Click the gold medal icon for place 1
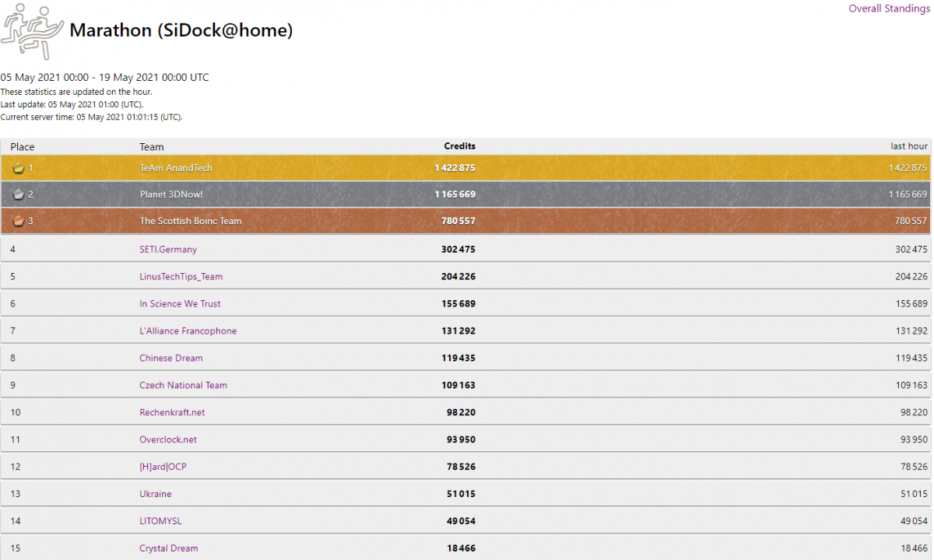This screenshot has height=560, width=934. (x=19, y=168)
